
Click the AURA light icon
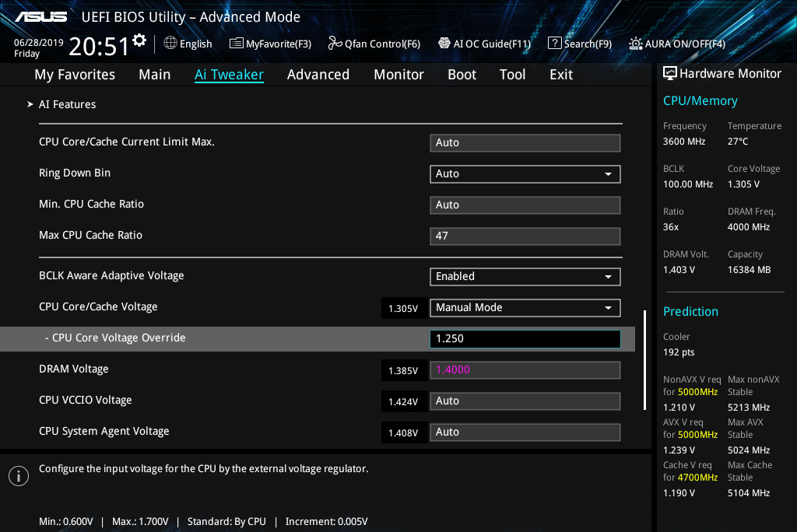[635, 44]
